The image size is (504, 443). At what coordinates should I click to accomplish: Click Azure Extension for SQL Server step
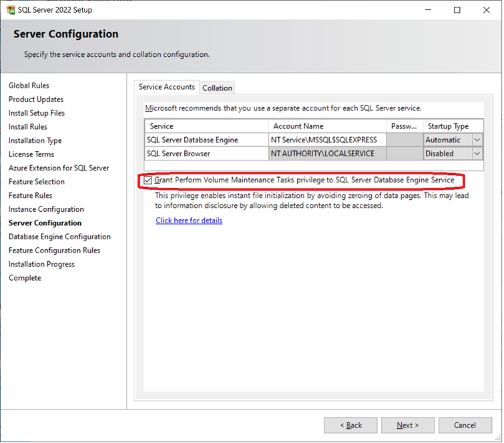coord(59,168)
